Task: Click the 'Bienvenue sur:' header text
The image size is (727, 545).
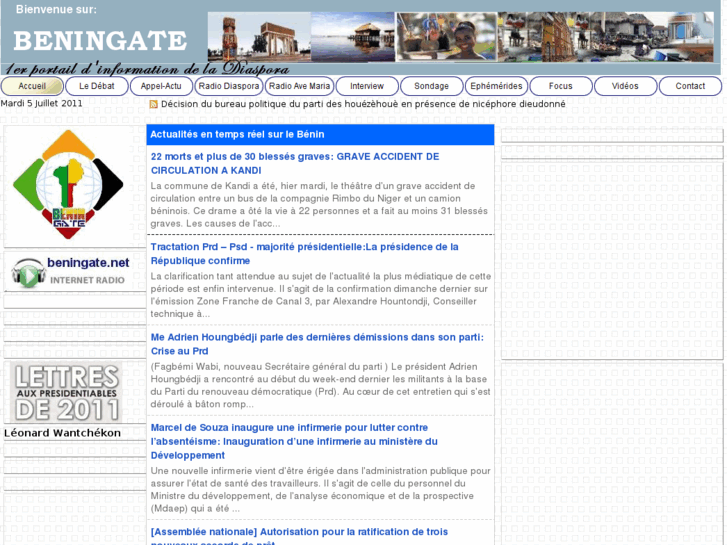Action: [56, 9]
